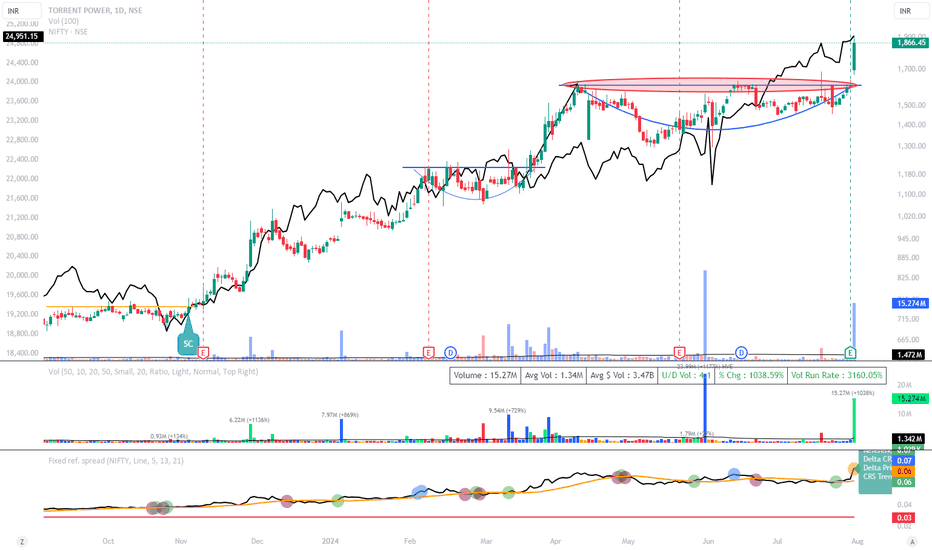Open the red earnings E marker before June
Viewport: 932px width, 550px height.
coord(679,353)
